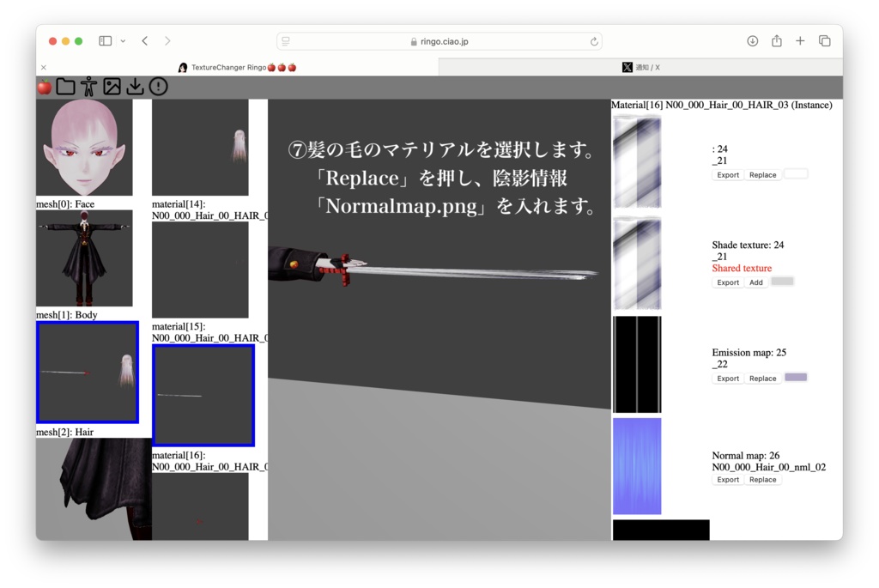Toggle the Safari sidebar
Viewport: 879px width, 588px height.
point(105,40)
